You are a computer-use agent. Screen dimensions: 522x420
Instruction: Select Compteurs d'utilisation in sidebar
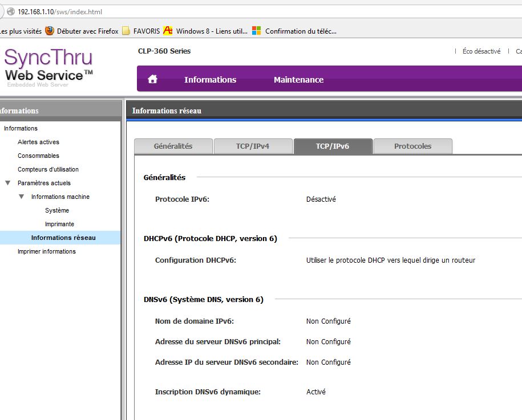tap(48, 169)
